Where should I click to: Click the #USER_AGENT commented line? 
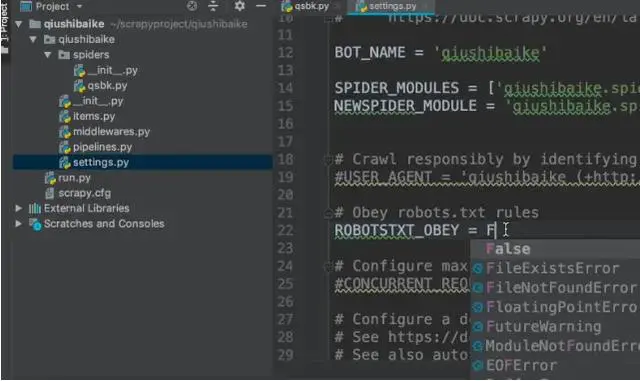click(487, 177)
